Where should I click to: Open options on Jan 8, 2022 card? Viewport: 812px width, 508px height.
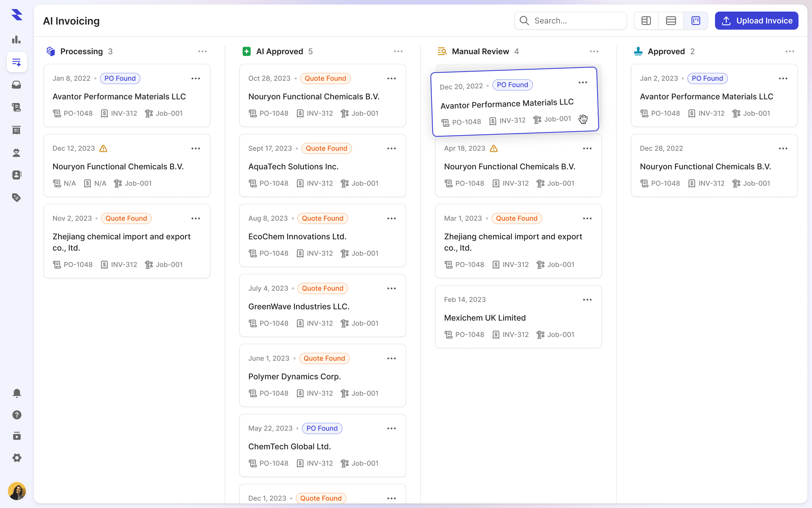coord(196,79)
